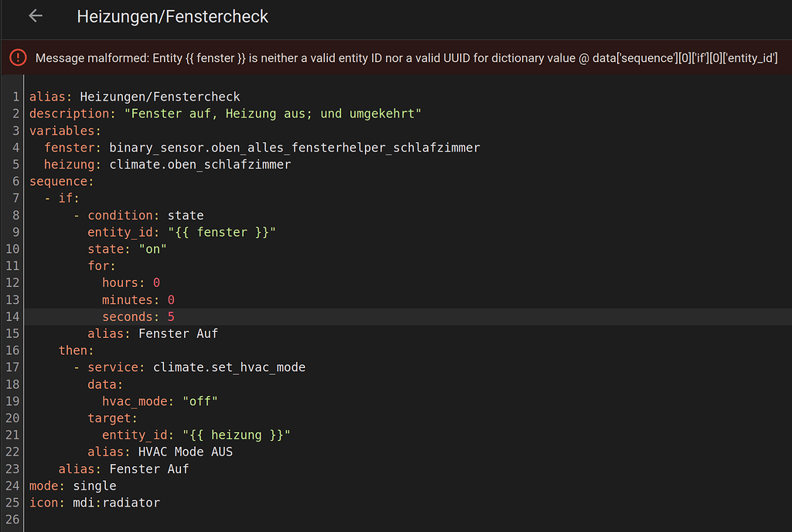
Task: Click the automation title Heizungen/Fenstercheck
Action: coord(172,16)
